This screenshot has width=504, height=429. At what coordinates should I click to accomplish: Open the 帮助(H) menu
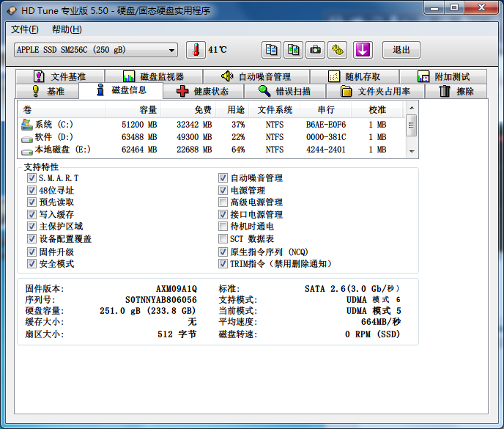(67, 29)
